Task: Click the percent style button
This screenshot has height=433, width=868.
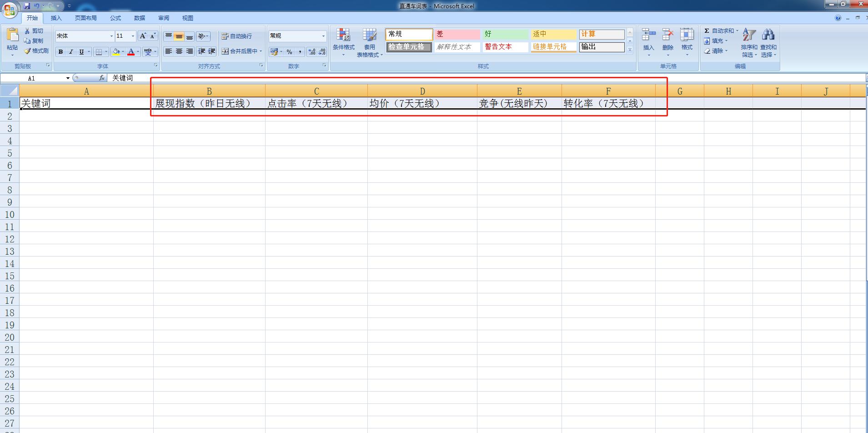Action: (x=289, y=52)
